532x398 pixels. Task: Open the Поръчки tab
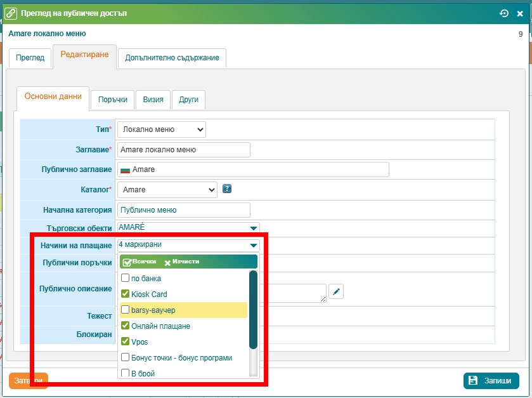(x=112, y=100)
